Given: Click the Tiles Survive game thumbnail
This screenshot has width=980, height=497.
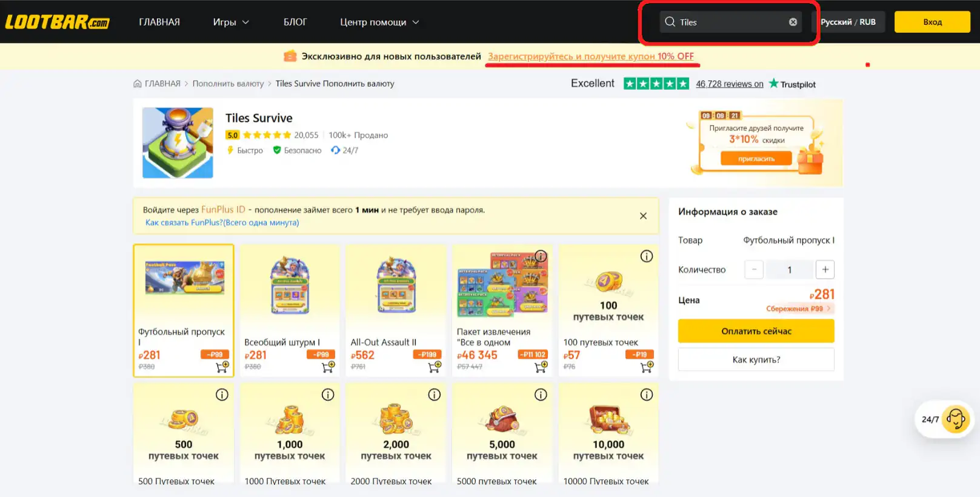Looking at the screenshot, I should tap(178, 143).
